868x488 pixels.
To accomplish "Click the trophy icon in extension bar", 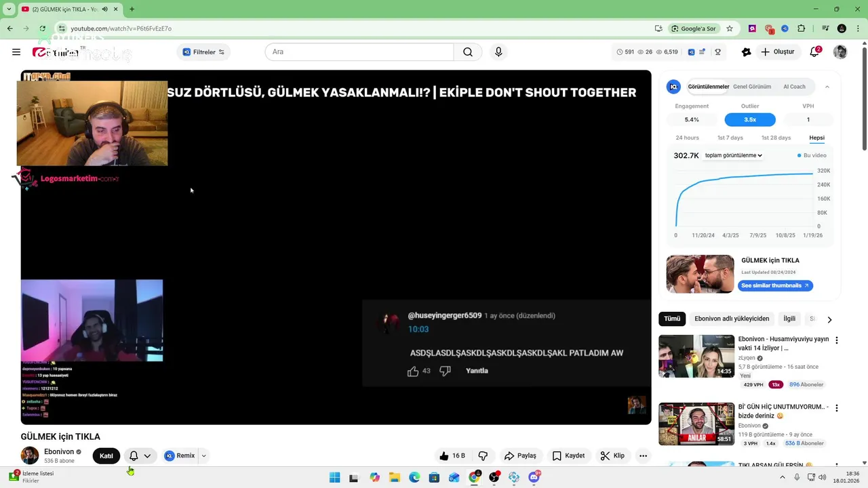I will [x=717, y=52].
